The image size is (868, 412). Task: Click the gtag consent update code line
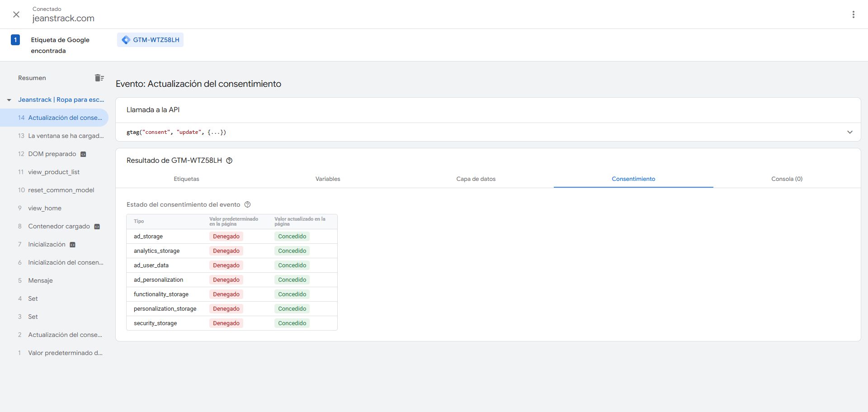pos(176,132)
